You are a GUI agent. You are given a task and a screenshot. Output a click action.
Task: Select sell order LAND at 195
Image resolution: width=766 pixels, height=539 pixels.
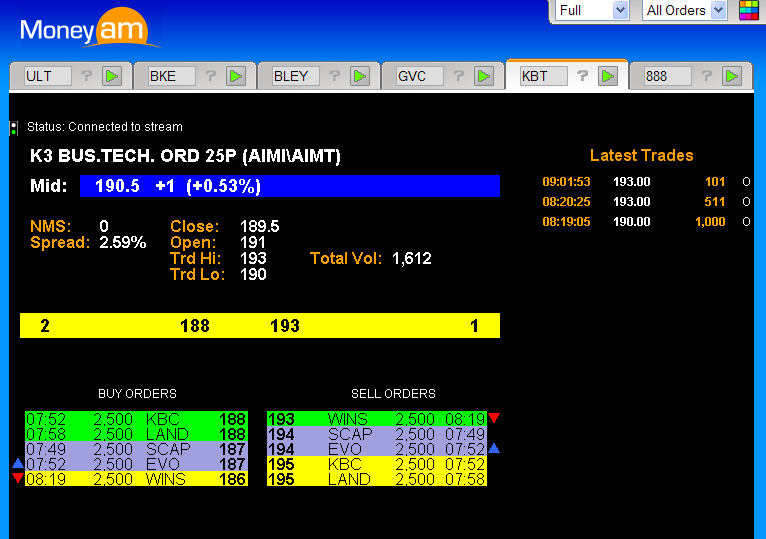(x=377, y=479)
